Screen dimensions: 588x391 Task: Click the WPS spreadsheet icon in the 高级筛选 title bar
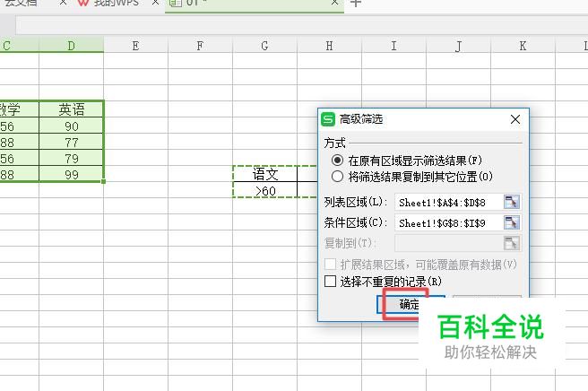click(x=328, y=119)
